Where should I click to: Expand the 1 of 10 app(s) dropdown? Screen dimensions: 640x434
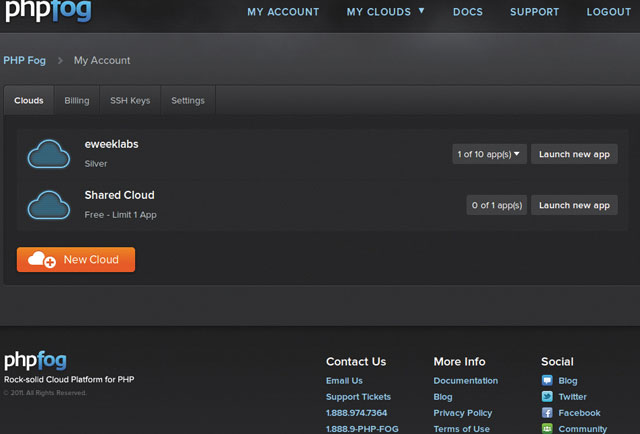point(489,154)
